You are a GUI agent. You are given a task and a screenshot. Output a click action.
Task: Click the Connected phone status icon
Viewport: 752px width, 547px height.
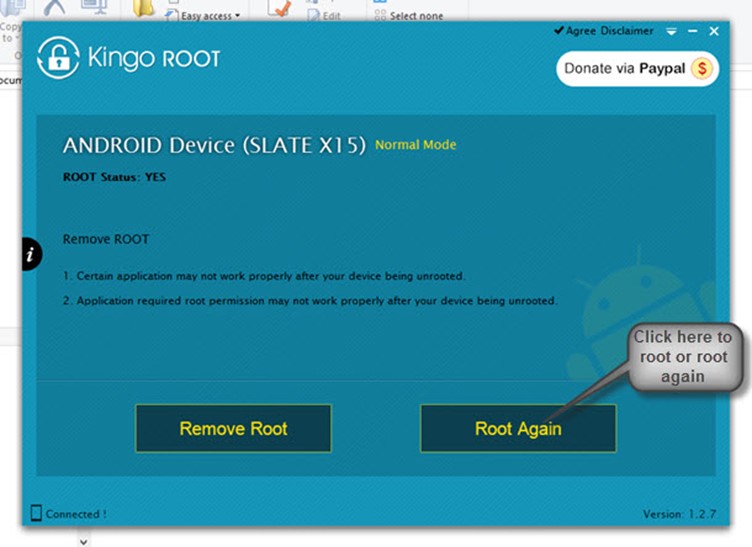click(36, 513)
